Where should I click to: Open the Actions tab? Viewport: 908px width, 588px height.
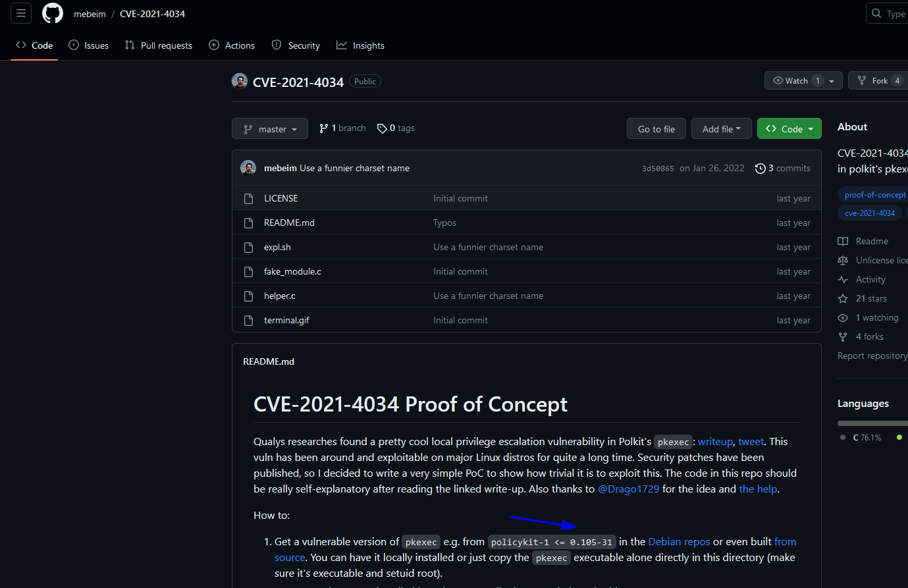232,45
